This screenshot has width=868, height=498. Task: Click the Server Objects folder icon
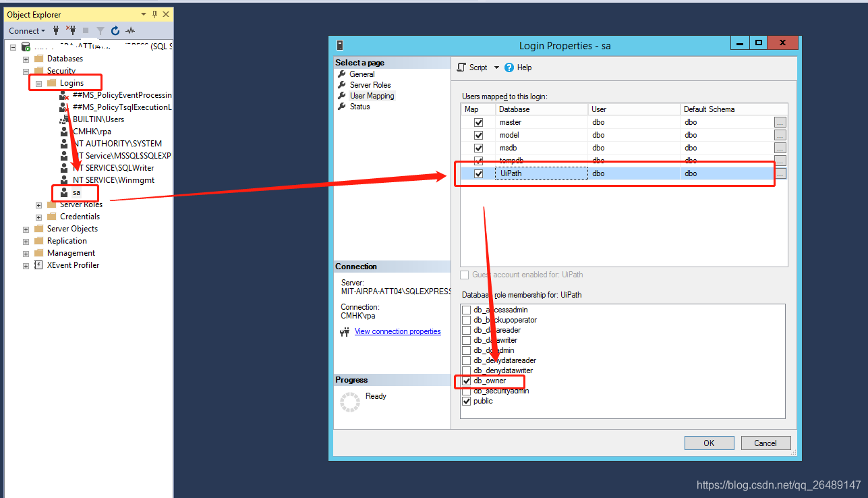pyautogui.click(x=38, y=229)
